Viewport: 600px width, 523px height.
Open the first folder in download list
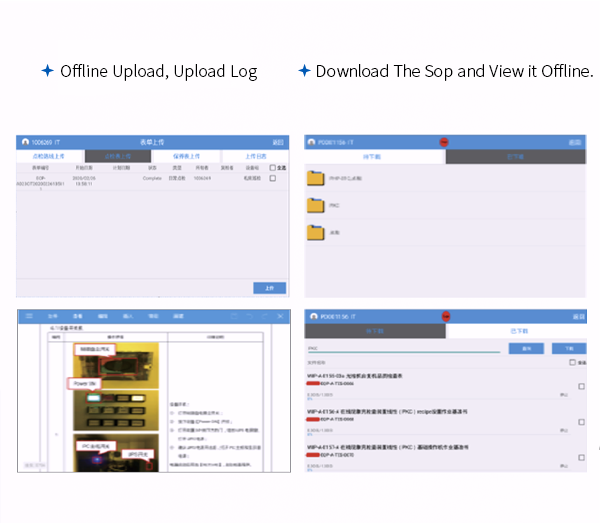[x=316, y=180]
